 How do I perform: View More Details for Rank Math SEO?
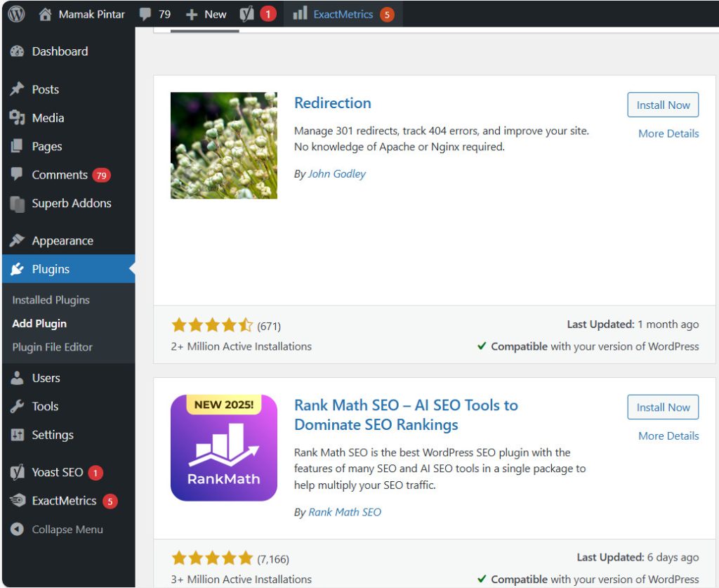pyautogui.click(x=668, y=436)
